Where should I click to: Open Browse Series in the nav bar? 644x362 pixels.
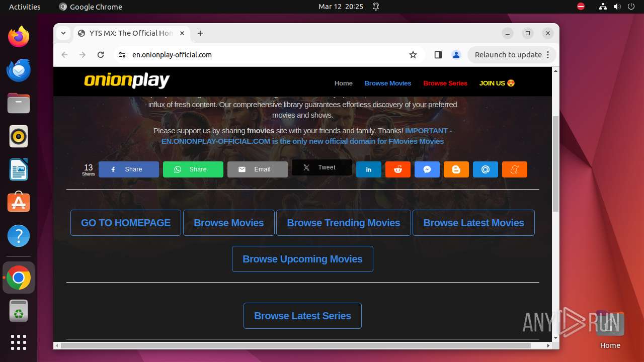pyautogui.click(x=445, y=83)
